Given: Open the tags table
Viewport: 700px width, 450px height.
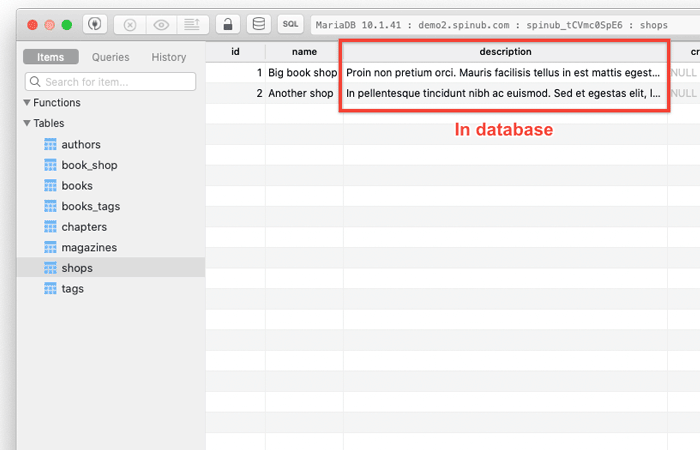Looking at the screenshot, I should click(x=72, y=289).
